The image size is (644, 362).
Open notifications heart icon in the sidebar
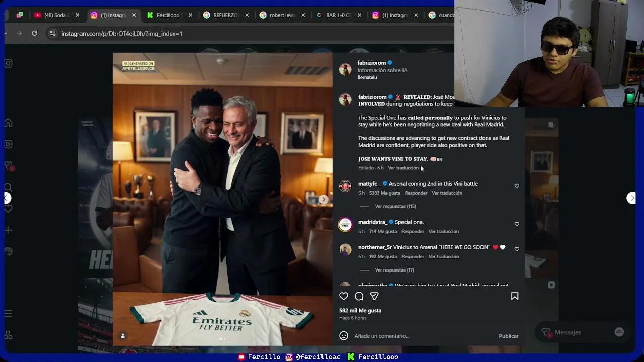click(8, 209)
